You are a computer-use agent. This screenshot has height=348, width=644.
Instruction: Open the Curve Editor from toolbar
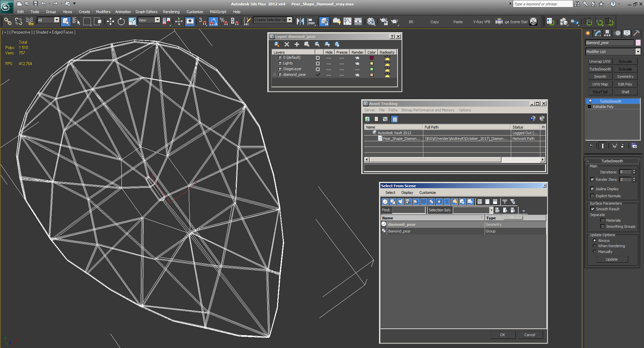point(347,21)
